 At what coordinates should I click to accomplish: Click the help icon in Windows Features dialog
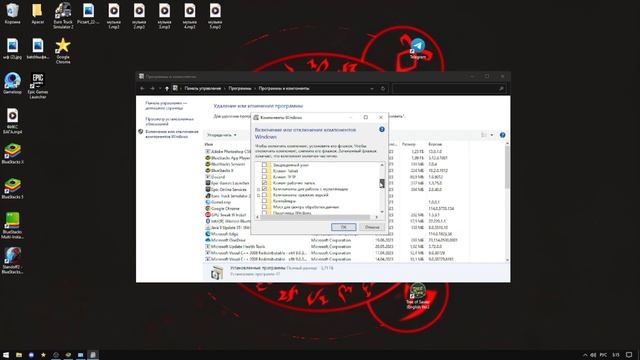[x=382, y=129]
